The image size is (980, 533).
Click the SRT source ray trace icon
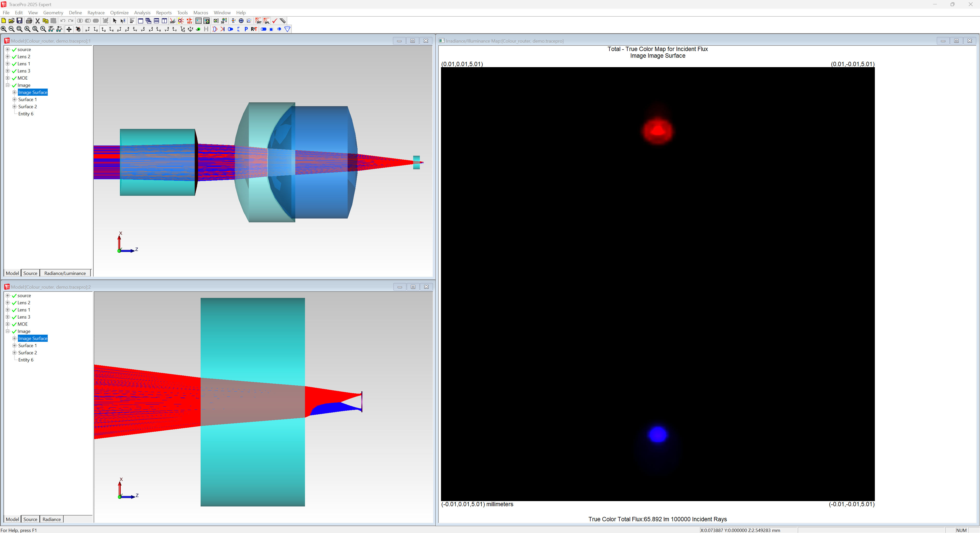(x=259, y=21)
